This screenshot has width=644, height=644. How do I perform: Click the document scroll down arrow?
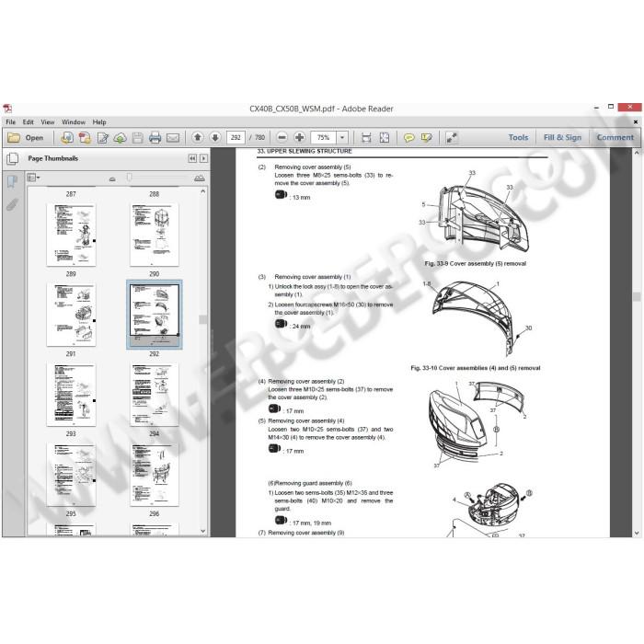point(637,533)
